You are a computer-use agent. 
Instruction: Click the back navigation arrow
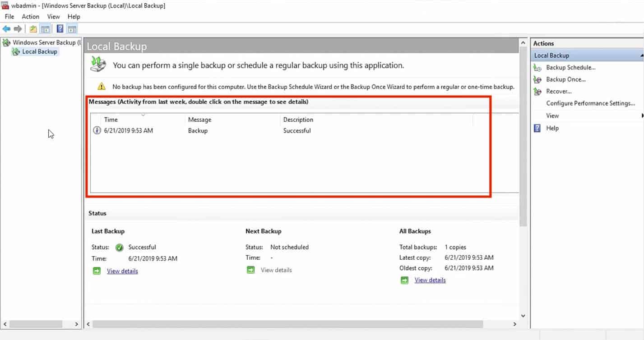pyautogui.click(x=6, y=28)
